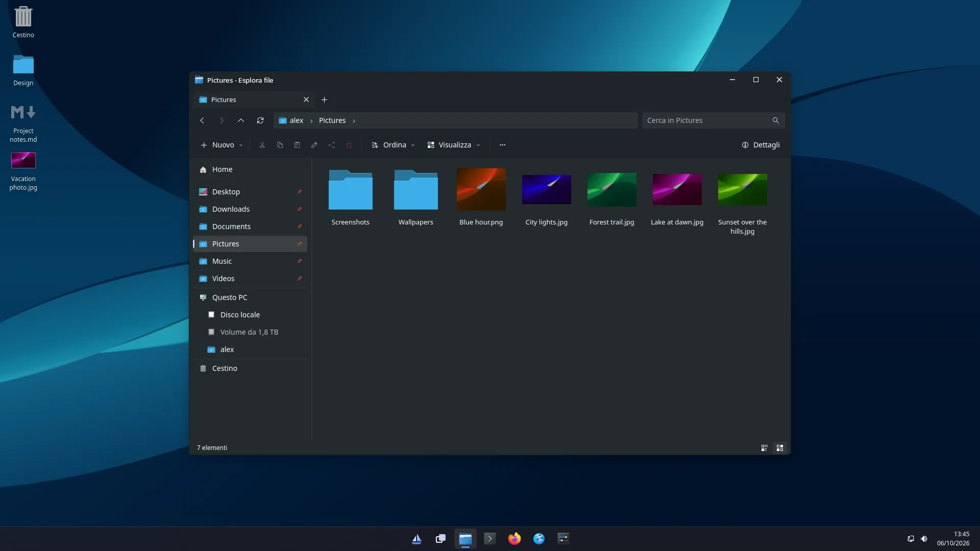Unpin Downloads via its pin icon
This screenshot has width=980, height=551.
pyautogui.click(x=300, y=209)
